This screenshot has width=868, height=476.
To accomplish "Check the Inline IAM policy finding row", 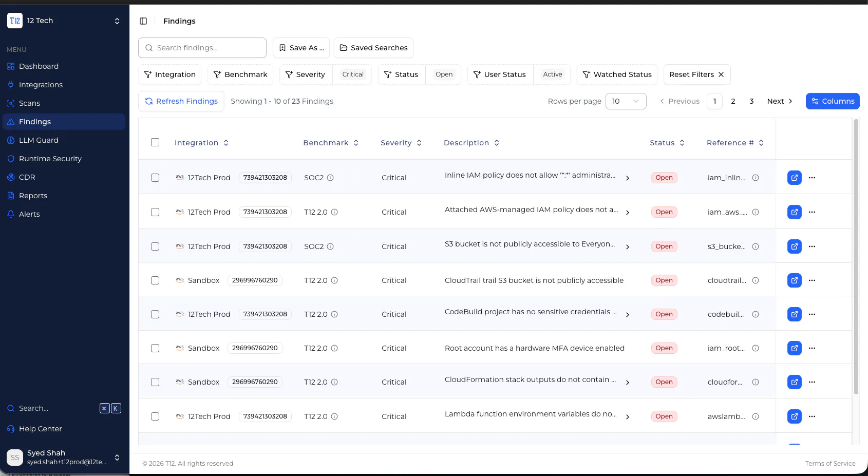I will 155,178.
